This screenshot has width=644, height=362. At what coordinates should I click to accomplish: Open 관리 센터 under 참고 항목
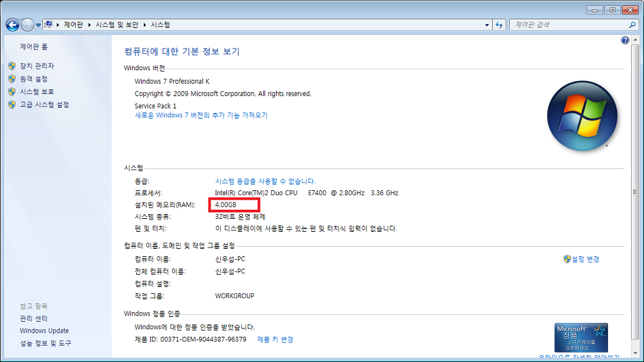[33, 318]
